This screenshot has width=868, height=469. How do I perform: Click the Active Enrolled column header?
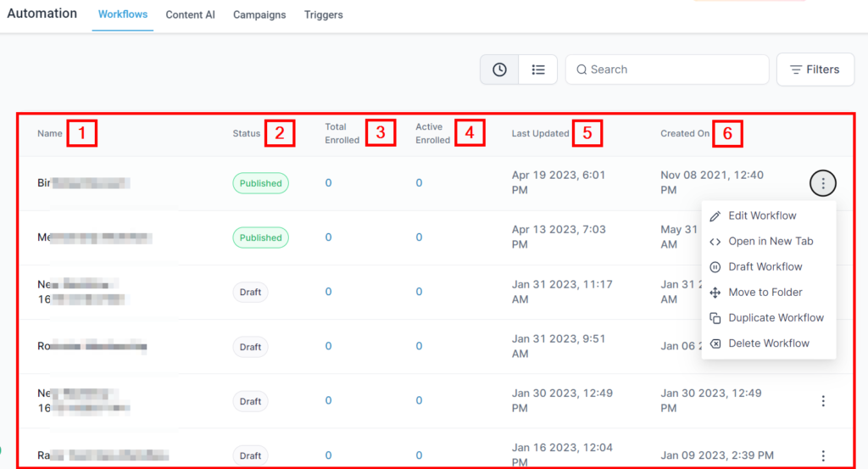pyautogui.click(x=433, y=133)
